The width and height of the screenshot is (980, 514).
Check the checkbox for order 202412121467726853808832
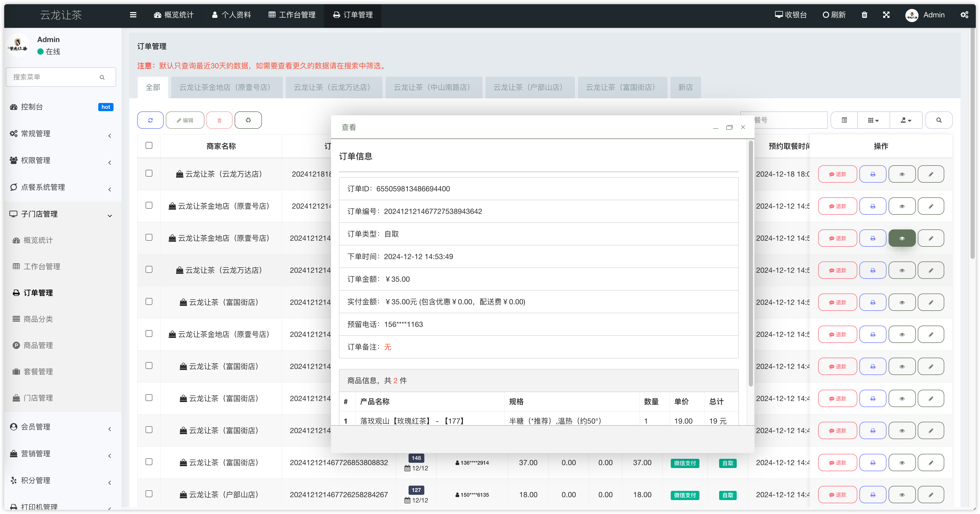click(149, 462)
